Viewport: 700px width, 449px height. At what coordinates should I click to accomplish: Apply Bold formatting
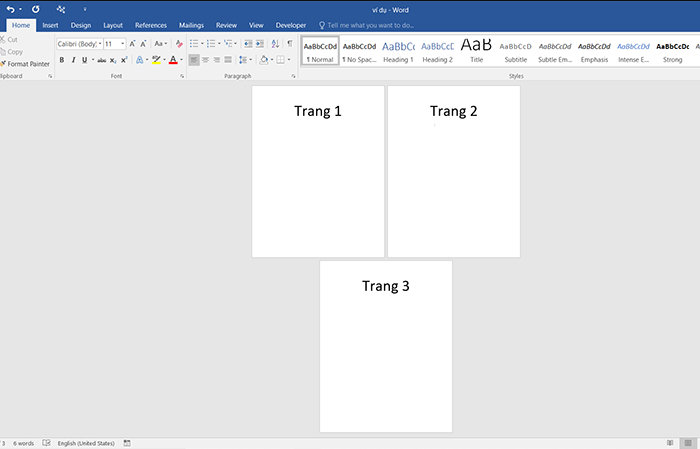(x=62, y=60)
